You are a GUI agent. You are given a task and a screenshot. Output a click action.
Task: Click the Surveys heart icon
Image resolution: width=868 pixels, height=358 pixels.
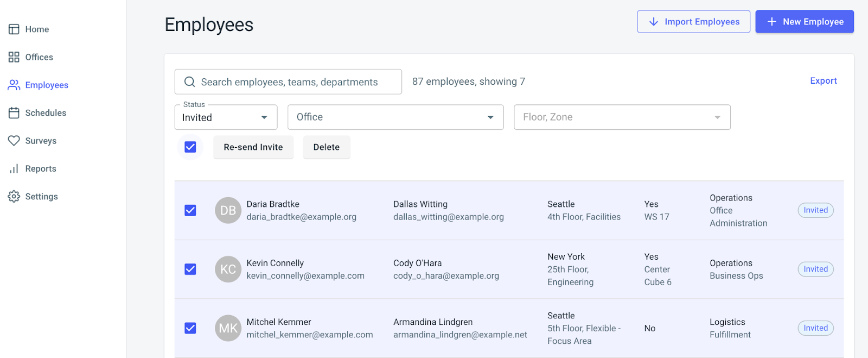click(x=14, y=141)
